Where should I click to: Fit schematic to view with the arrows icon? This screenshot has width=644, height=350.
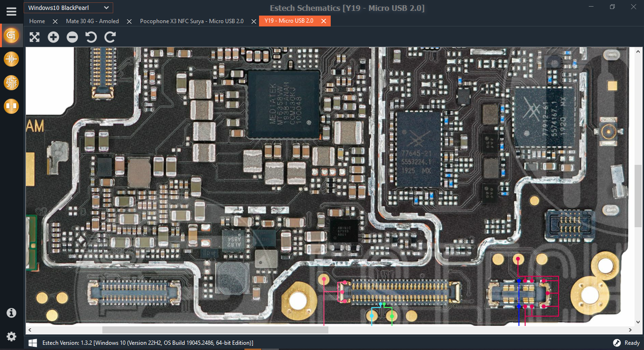pos(34,37)
